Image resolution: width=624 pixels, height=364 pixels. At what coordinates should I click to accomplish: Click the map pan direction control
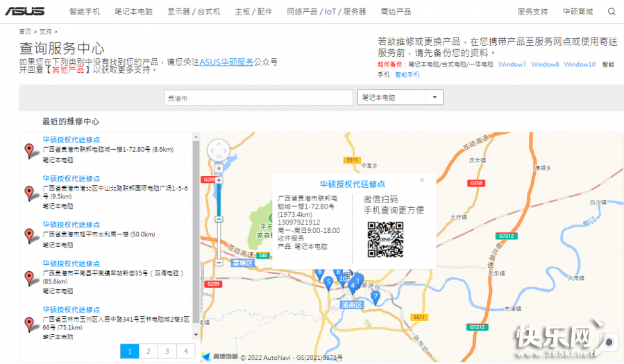click(x=219, y=150)
